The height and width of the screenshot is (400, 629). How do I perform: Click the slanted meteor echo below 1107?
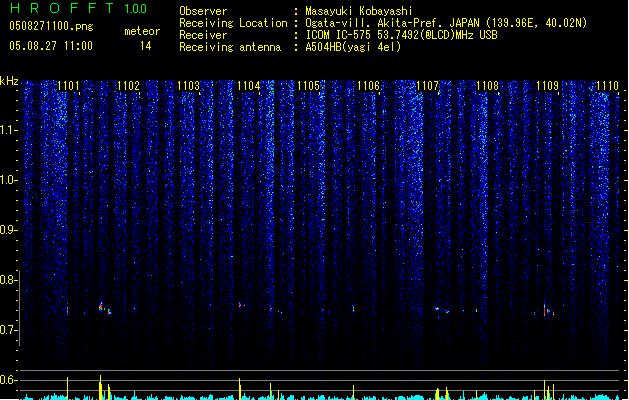[442, 310]
